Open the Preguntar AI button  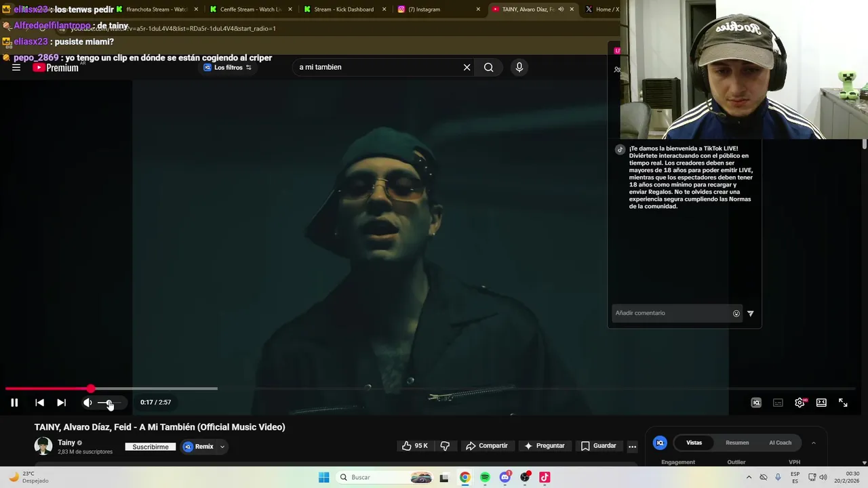[x=544, y=446]
